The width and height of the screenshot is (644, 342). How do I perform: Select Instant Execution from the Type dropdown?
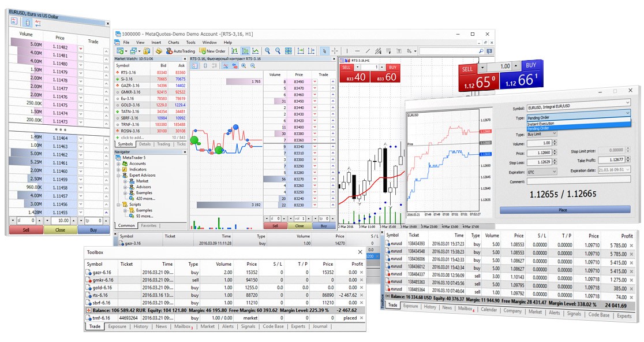coord(541,124)
